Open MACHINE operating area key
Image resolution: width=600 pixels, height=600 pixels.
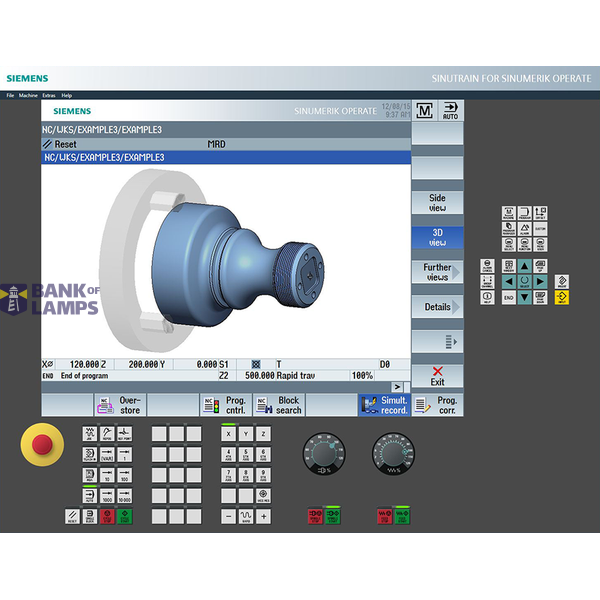509,213
